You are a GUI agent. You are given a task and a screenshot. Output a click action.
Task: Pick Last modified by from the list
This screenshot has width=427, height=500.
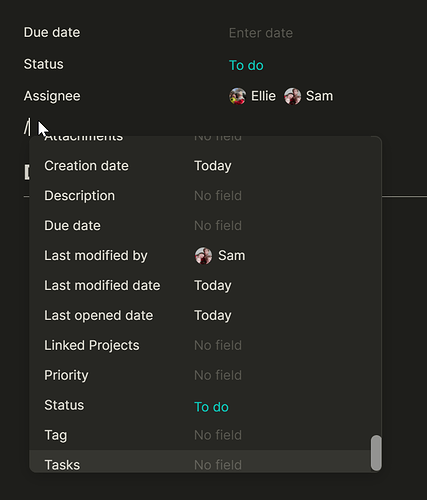coord(205,256)
